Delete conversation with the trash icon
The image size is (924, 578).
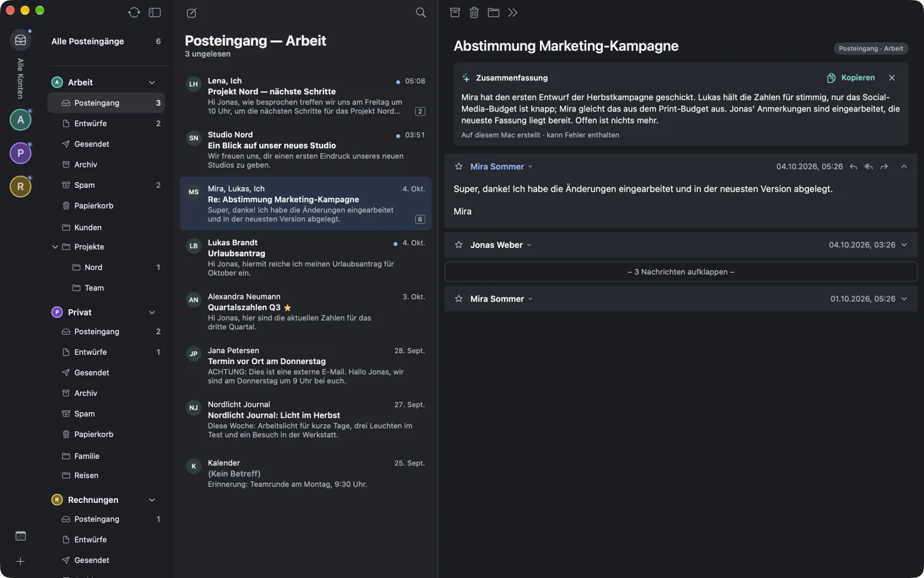[x=474, y=12]
